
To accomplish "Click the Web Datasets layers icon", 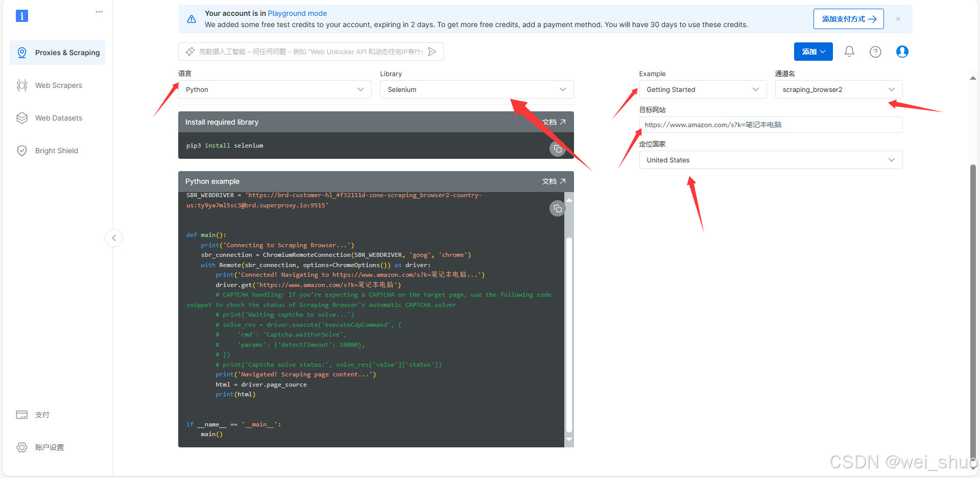I will click(22, 118).
